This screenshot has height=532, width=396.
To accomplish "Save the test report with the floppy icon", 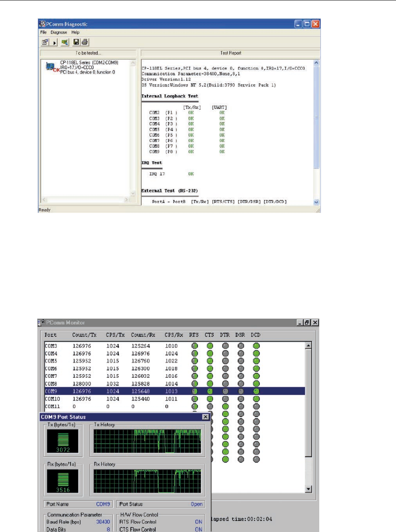I will pyautogui.click(x=76, y=42).
